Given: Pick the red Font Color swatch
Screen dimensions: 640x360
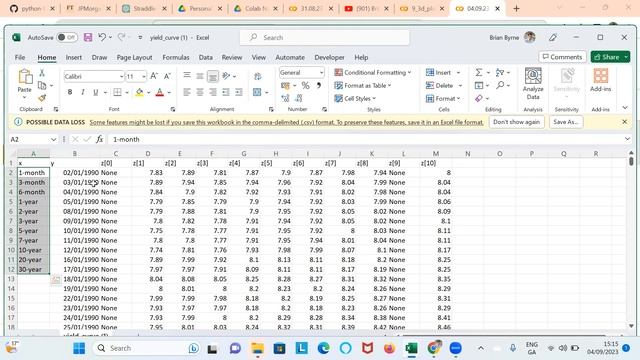Looking at the screenshot, I should click(x=160, y=92).
